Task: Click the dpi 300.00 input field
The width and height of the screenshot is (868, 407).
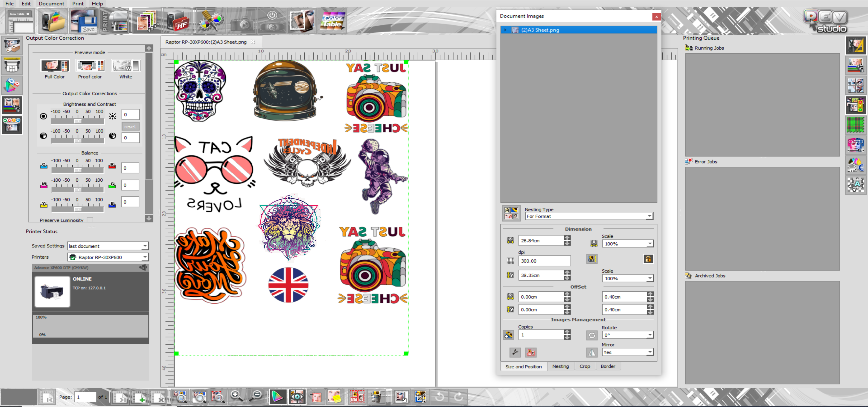Action: [544, 261]
